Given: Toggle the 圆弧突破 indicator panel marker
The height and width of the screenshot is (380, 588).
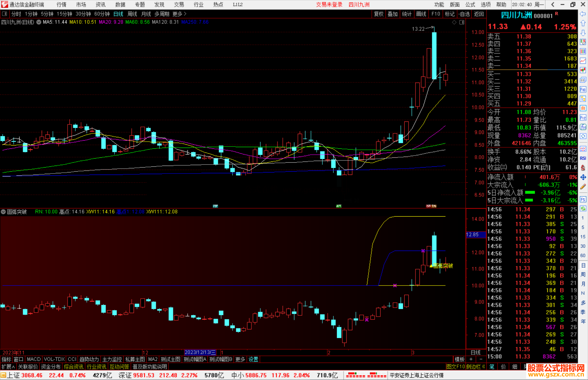Looking at the screenshot, I should coord(3,212).
